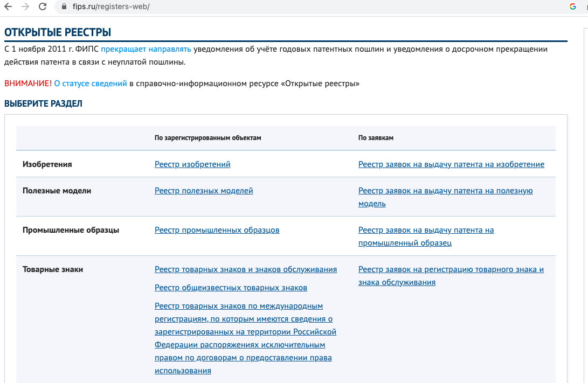This screenshot has height=383, width=588.
Task: Open registry of trademarks by international registrations
Action: click(245, 338)
